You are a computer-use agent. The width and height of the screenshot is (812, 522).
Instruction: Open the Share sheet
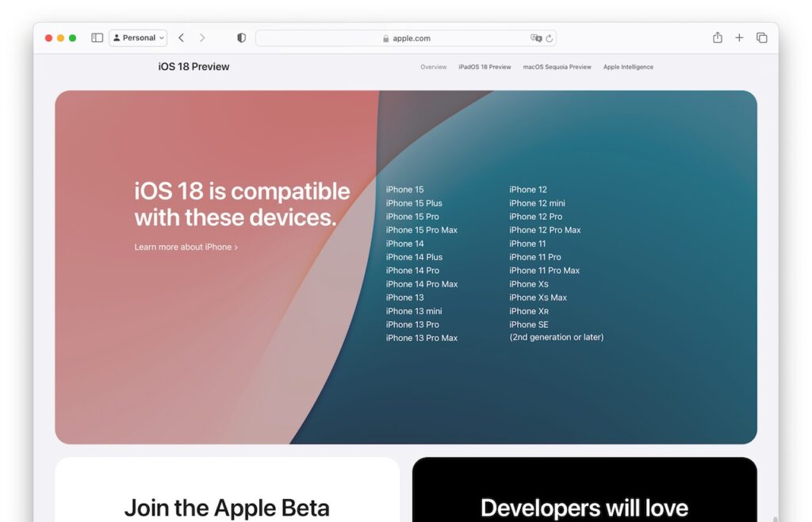718,37
